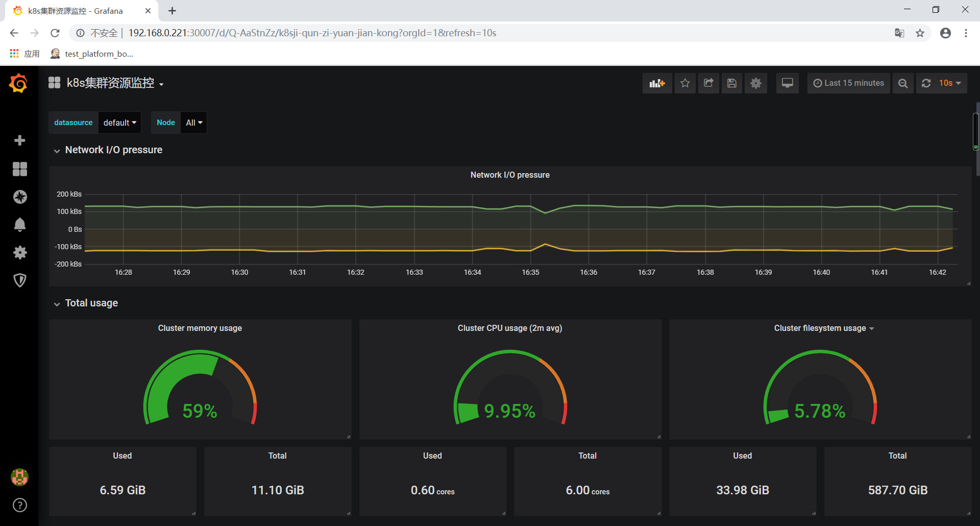This screenshot has height=526, width=980.
Task: Open the Last 15 minutes time picker
Action: coord(848,83)
